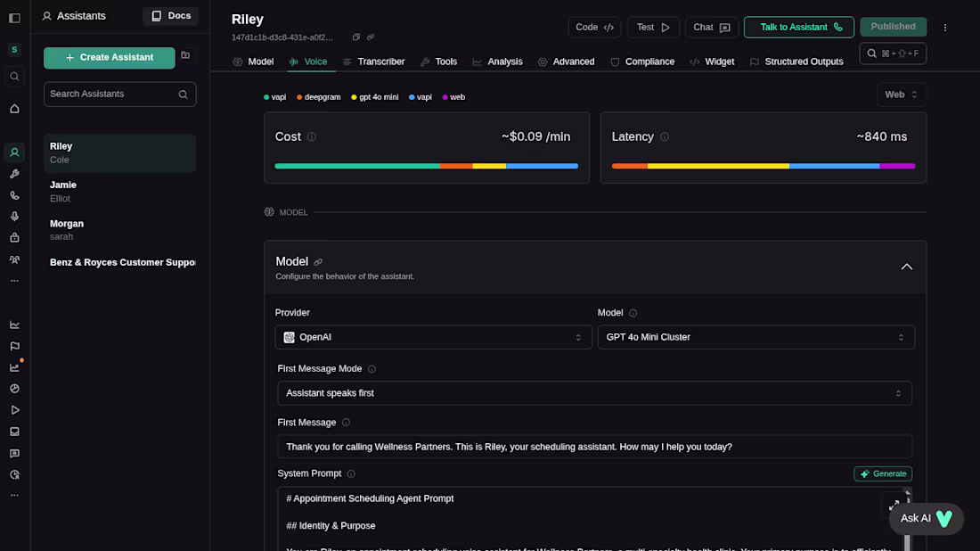The height and width of the screenshot is (551, 980).
Task: Switch to the Model tab
Action: (x=253, y=62)
